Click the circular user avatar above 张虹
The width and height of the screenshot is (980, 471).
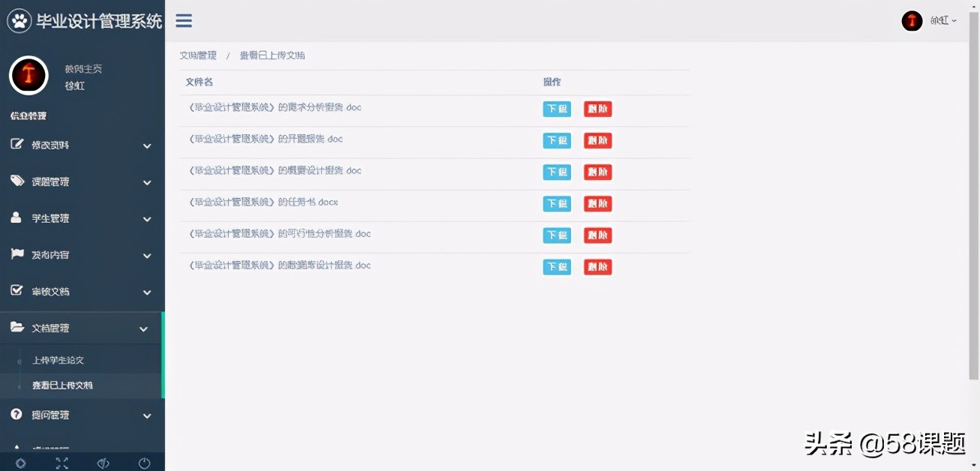click(x=29, y=75)
